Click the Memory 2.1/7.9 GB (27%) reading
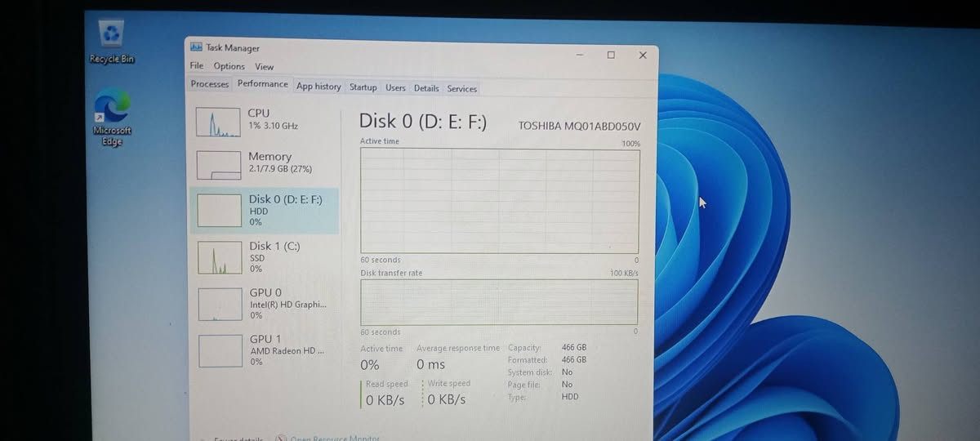This screenshot has width=980, height=441. [281, 169]
